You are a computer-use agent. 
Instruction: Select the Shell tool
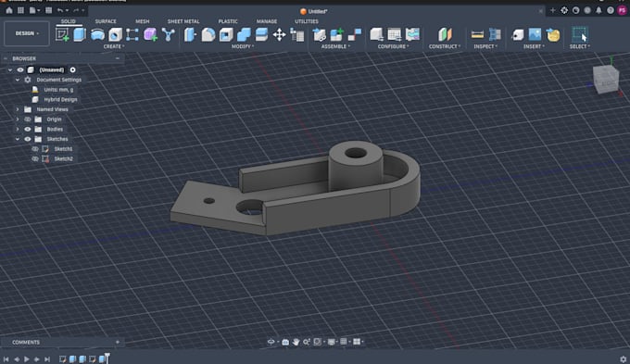(226, 34)
